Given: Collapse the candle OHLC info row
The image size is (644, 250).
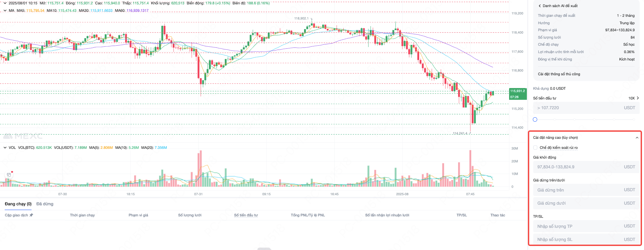Looking at the screenshot, I should pos(5,3).
